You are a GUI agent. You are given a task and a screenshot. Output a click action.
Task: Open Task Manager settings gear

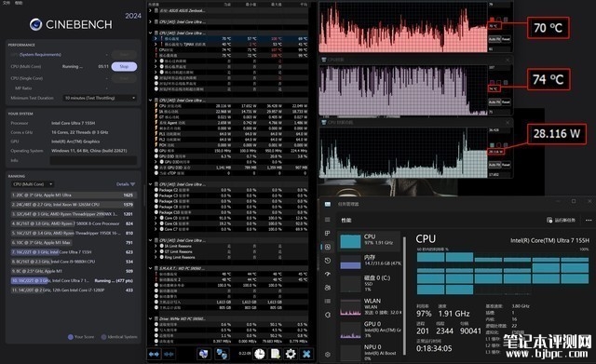(x=328, y=354)
